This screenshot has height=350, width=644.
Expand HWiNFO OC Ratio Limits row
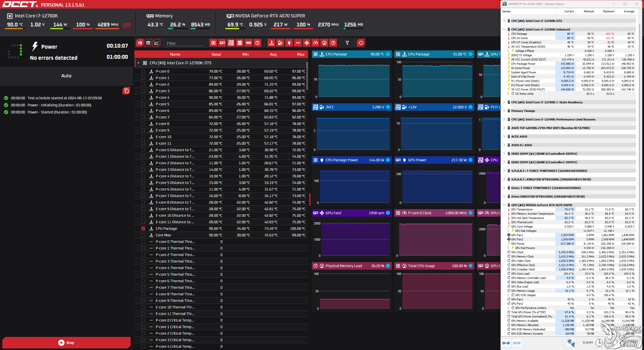508,93
